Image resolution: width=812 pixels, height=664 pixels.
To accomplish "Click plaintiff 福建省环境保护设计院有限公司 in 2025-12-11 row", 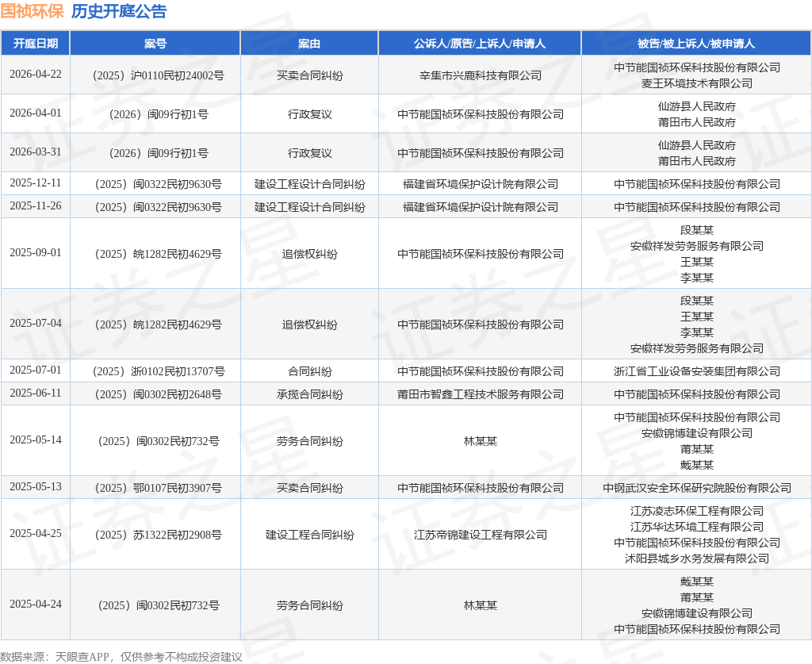I will 480,184.
